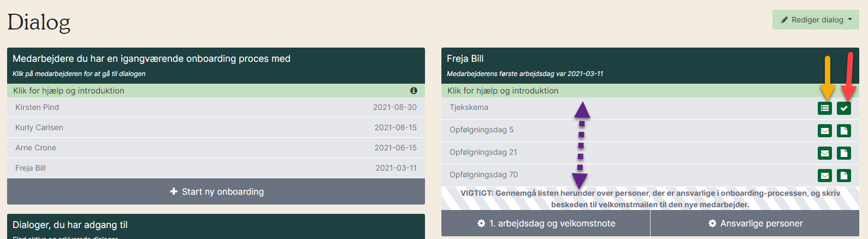
Task: Open the Tjekskema row
Action: click(650, 108)
